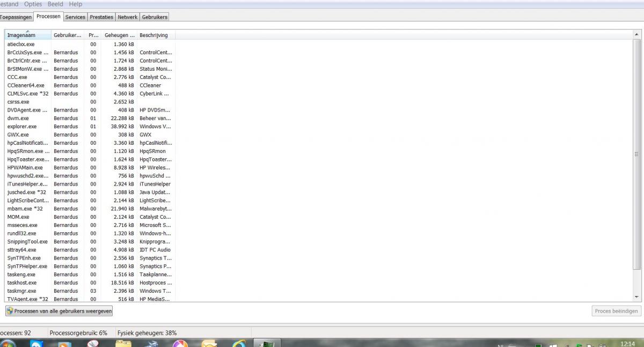The width and height of the screenshot is (644, 347).
Task: Click the taskbar clock showing 12:14
Action: click(627, 344)
